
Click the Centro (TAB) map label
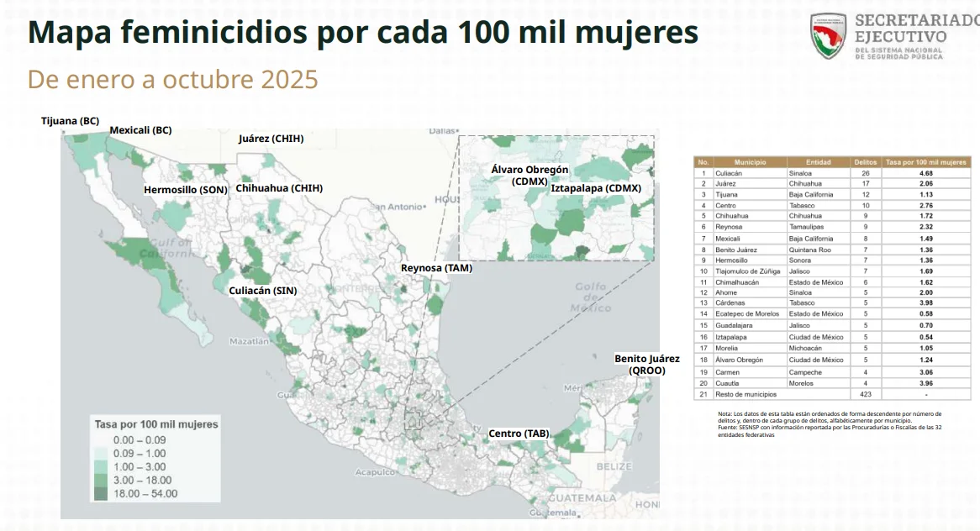tap(519, 434)
